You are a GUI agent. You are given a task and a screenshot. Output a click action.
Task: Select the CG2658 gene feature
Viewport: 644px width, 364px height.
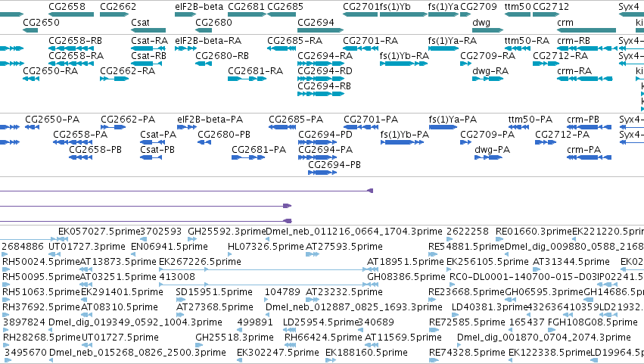click(x=71, y=14)
